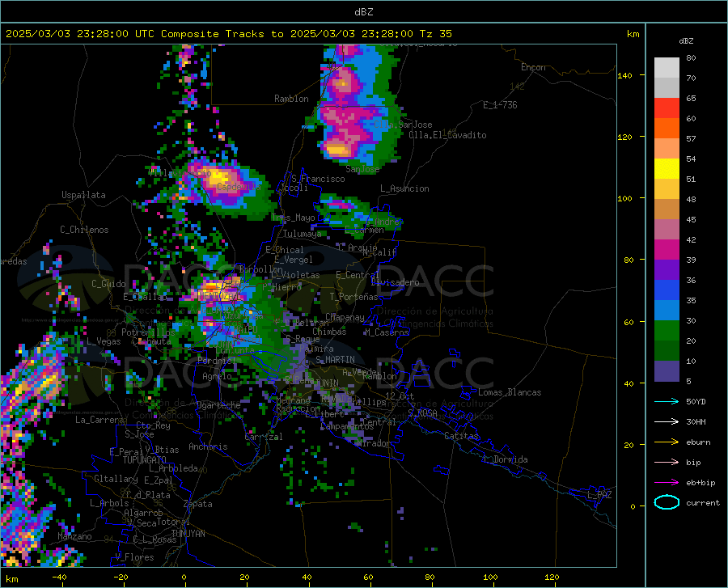Click the yellow storm core above SanJose
This screenshot has height=588, width=728.
tap(337, 150)
